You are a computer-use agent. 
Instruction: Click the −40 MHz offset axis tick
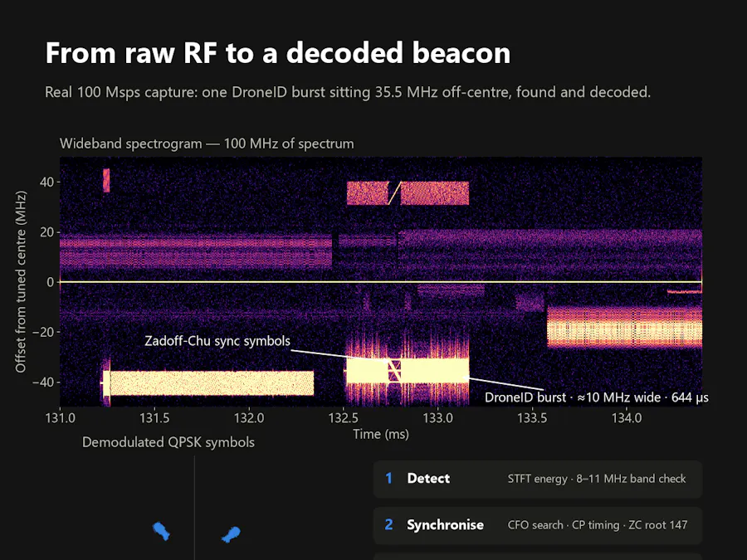(43, 382)
